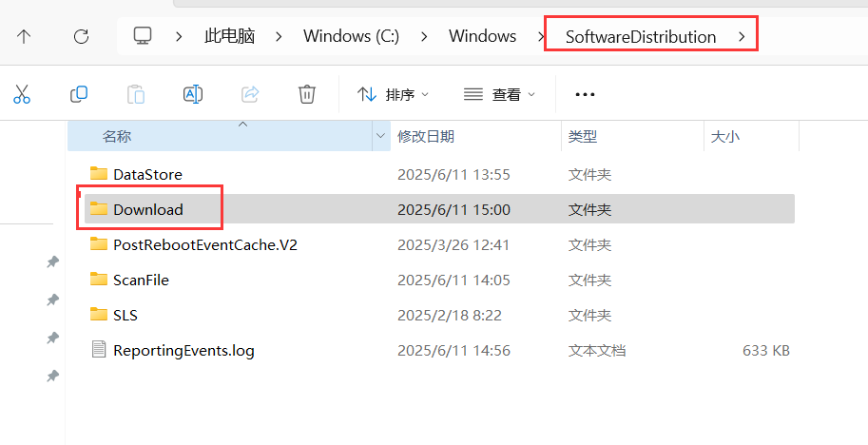The image size is (868, 445).
Task: Navigate to Windows (C:) breadcrumb
Action: (x=351, y=36)
